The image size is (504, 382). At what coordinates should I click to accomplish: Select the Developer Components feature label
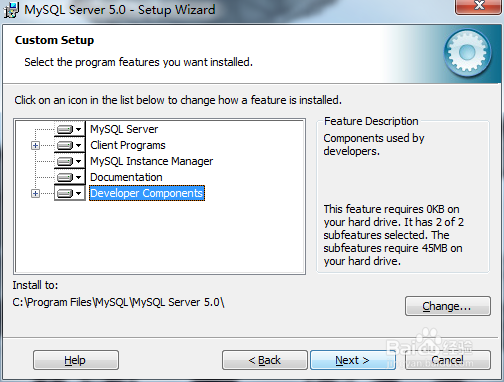pyautogui.click(x=147, y=193)
